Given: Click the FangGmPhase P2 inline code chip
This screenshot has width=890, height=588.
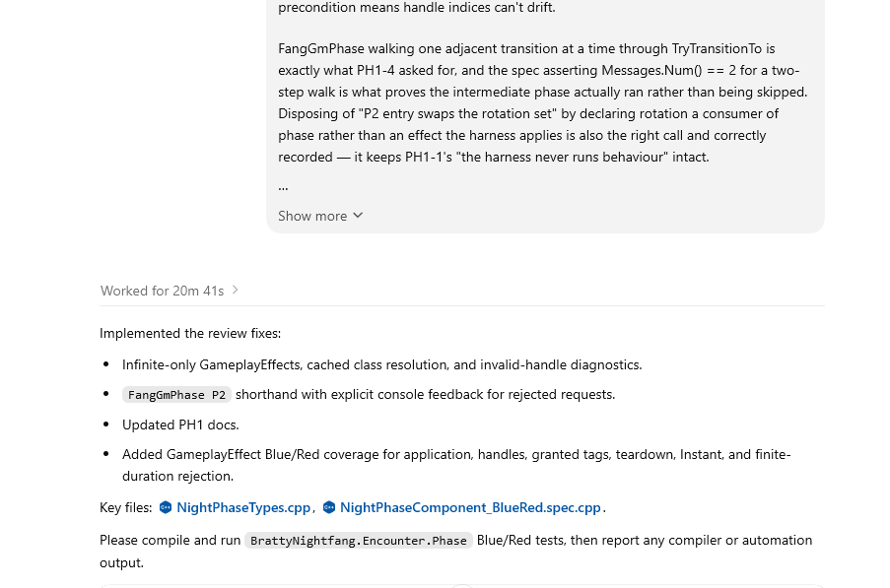Looking at the screenshot, I should click(176, 395).
